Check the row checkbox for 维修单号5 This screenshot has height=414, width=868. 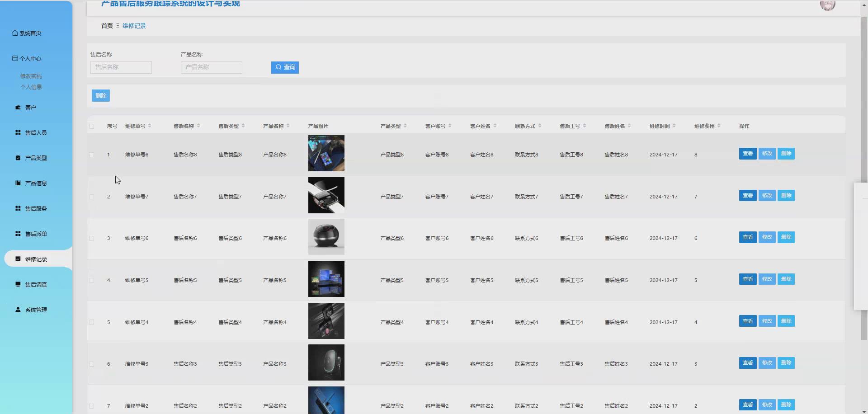(x=92, y=281)
